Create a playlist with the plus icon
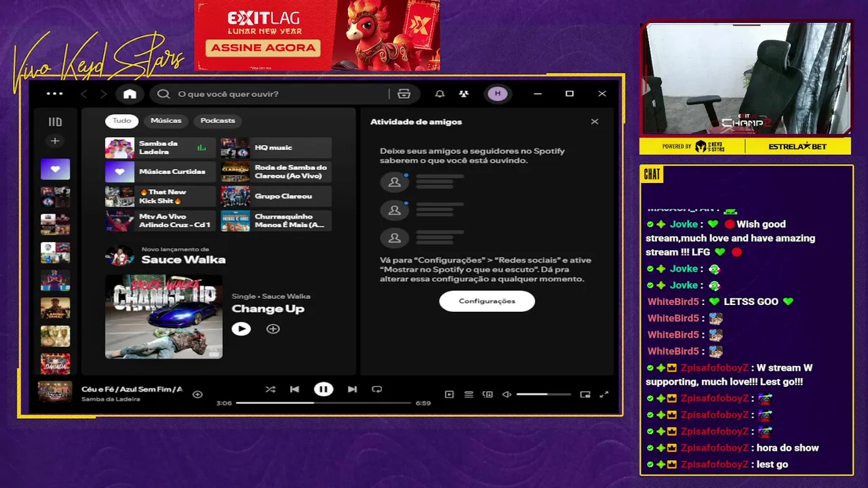Viewport: 868px width, 488px height. click(x=55, y=141)
